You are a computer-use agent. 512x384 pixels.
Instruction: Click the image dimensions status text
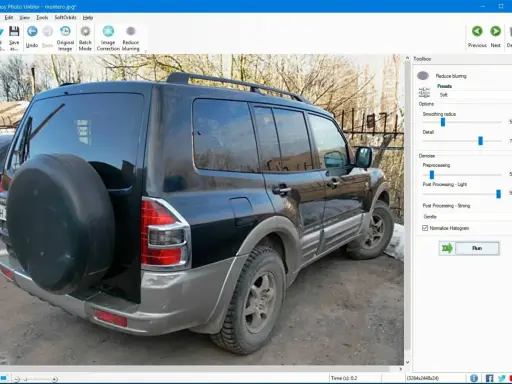pos(423,378)
